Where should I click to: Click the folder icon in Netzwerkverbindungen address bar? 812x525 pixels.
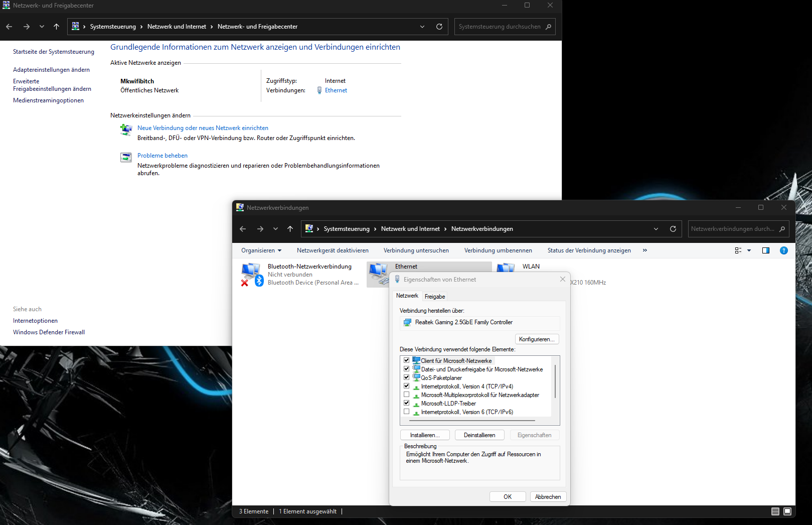click(x=309, y=228)
